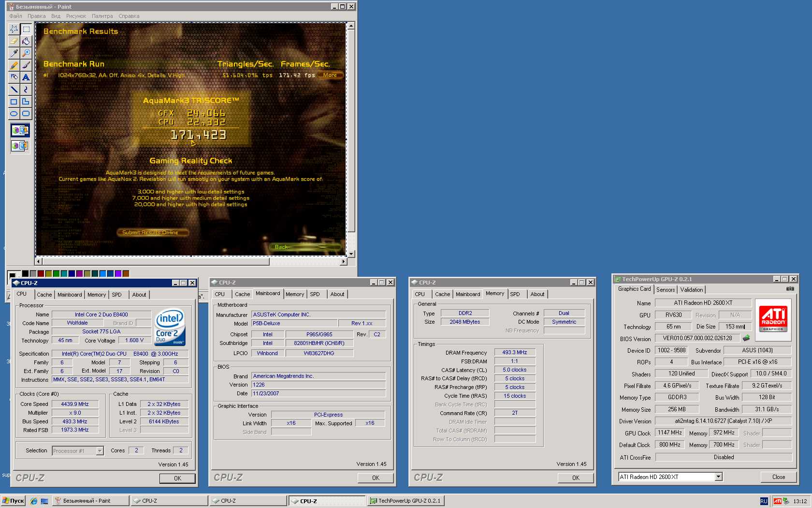Select the Text tool with letter A

coord(26,77)
